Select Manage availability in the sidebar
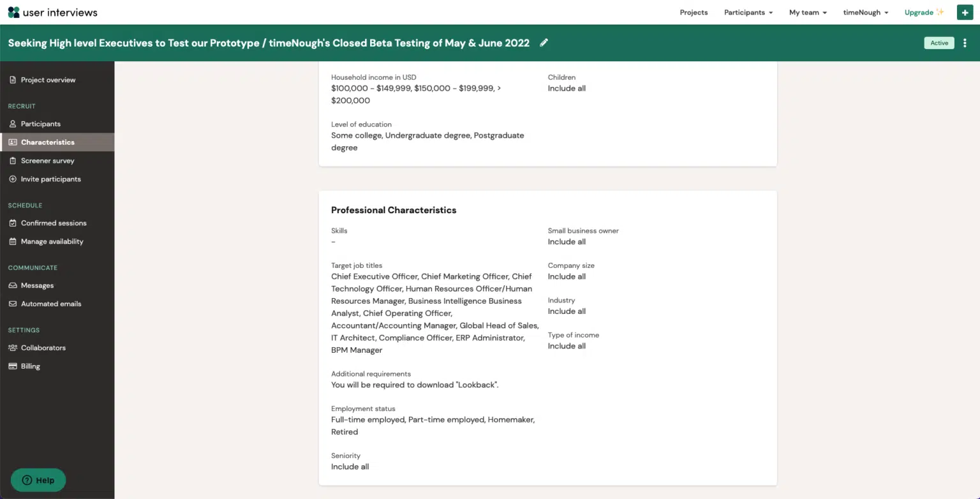Screen dimensions: 980x499 (52, 242)
